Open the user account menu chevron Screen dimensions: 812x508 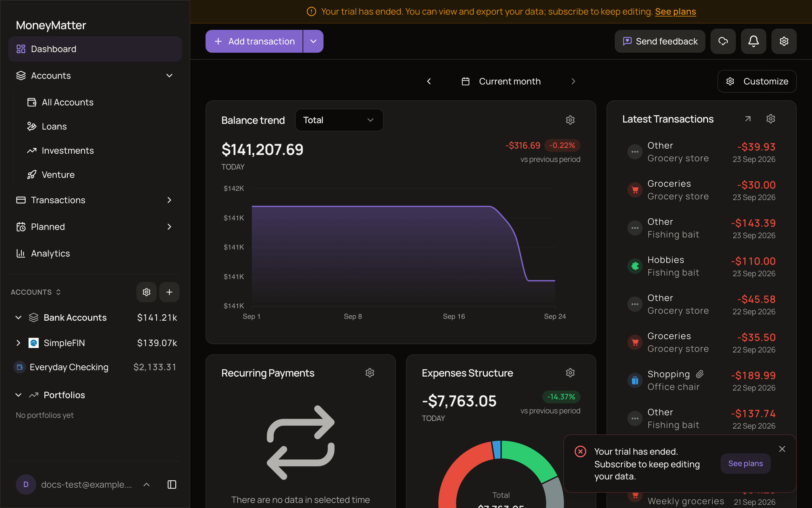tap(146, 485)
